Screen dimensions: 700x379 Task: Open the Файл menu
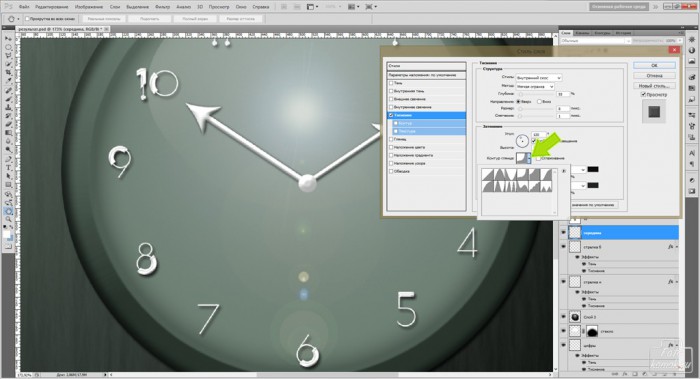coord(24,7)
